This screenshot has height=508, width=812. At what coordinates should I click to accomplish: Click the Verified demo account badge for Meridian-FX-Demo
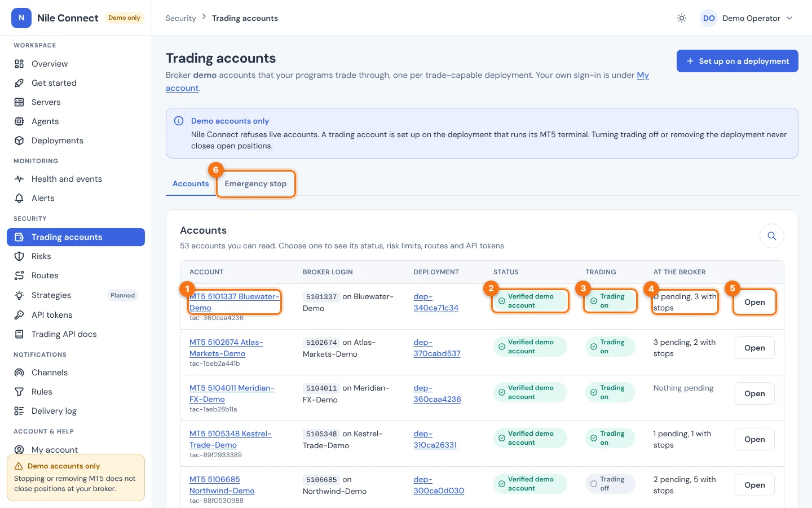(530, 392)
